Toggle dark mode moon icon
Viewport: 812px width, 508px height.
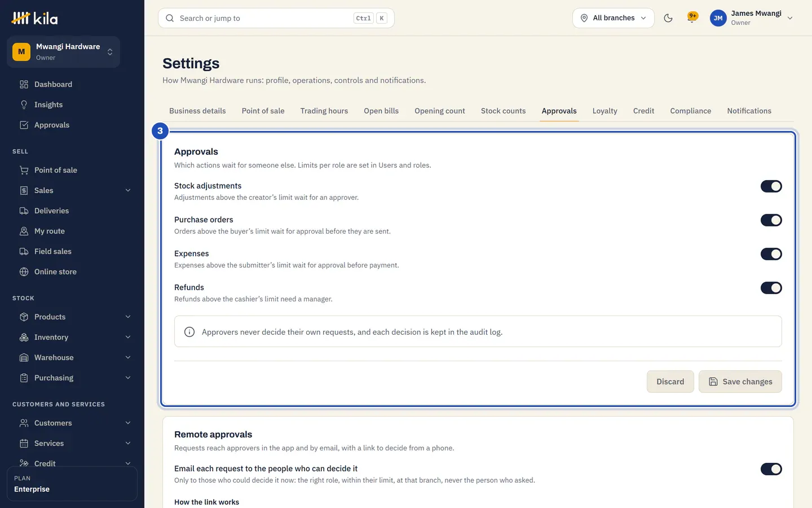[x=668, y=18]
